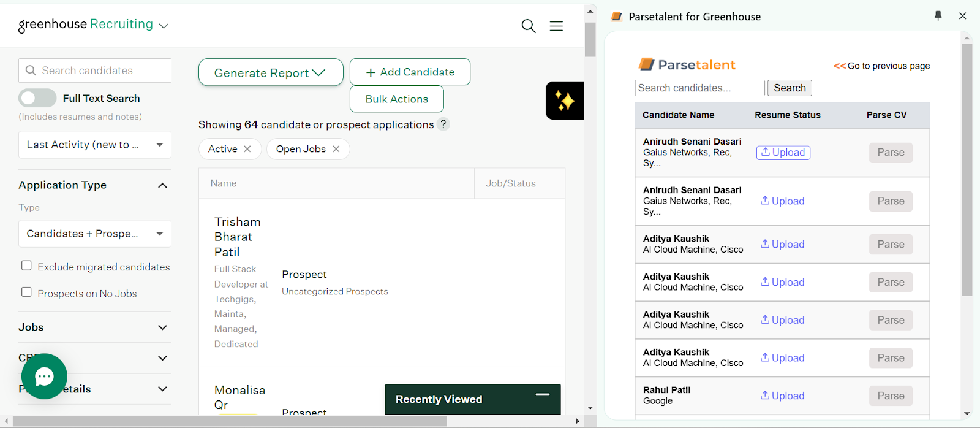980x428 pixels.
Task: Close the Parsetalent for Greenhouse side panel
Action: 963,16
